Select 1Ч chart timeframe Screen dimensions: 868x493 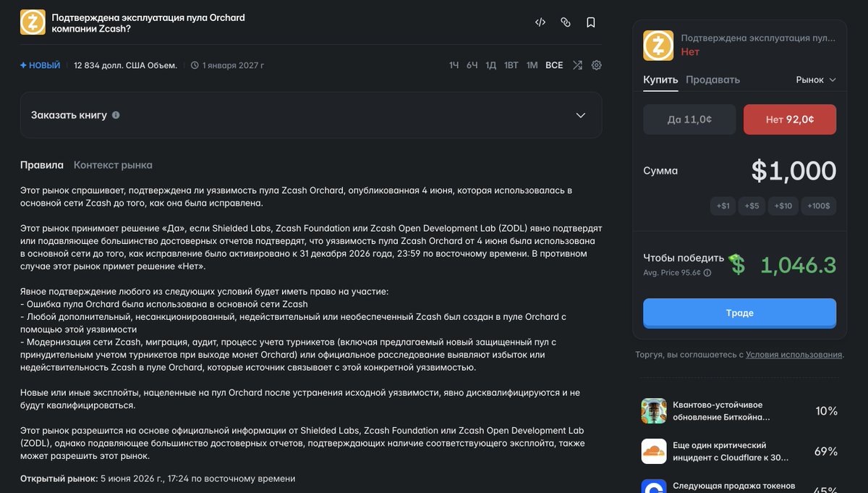[x=454, y=65]
